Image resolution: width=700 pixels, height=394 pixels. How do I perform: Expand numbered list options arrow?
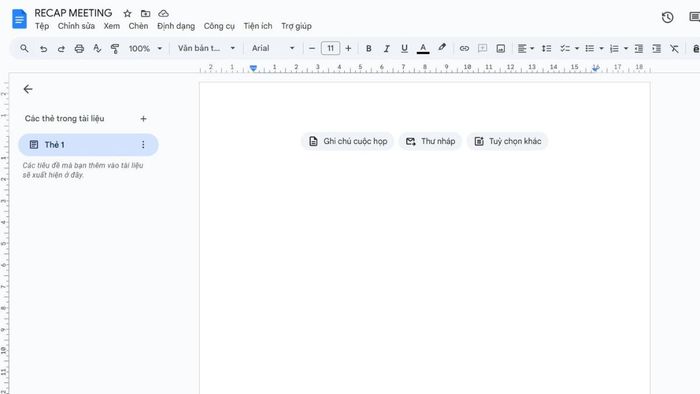coord(626,49)
